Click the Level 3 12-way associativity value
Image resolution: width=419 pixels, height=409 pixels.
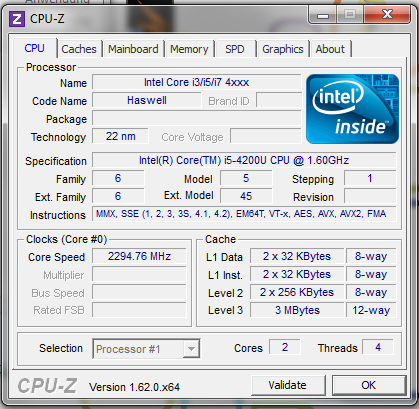click(371, 310)
